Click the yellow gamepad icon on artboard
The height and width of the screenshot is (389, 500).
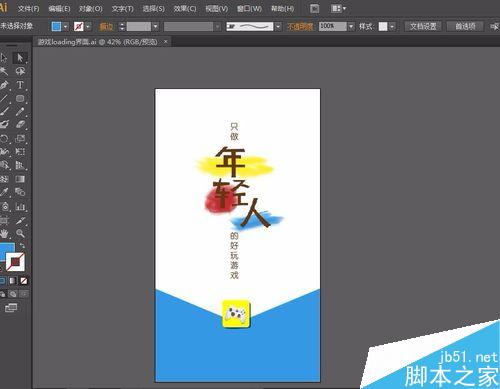point(236,314)
